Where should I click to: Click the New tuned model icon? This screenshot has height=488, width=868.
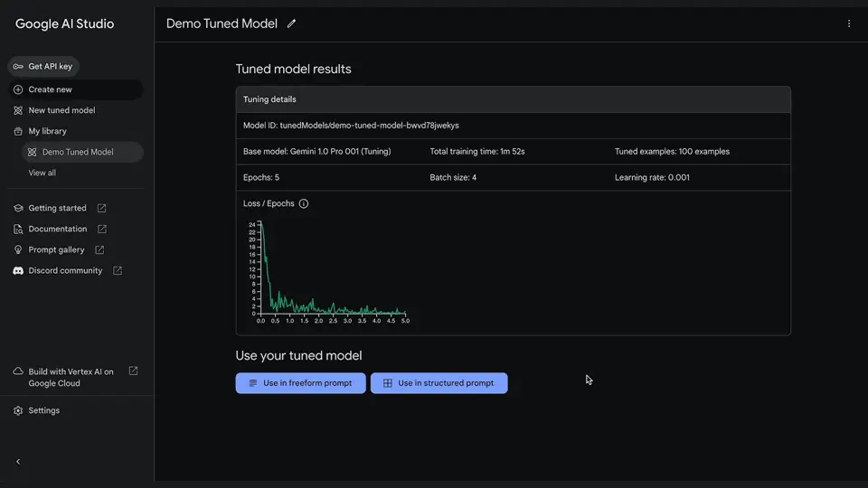(18, 110)
